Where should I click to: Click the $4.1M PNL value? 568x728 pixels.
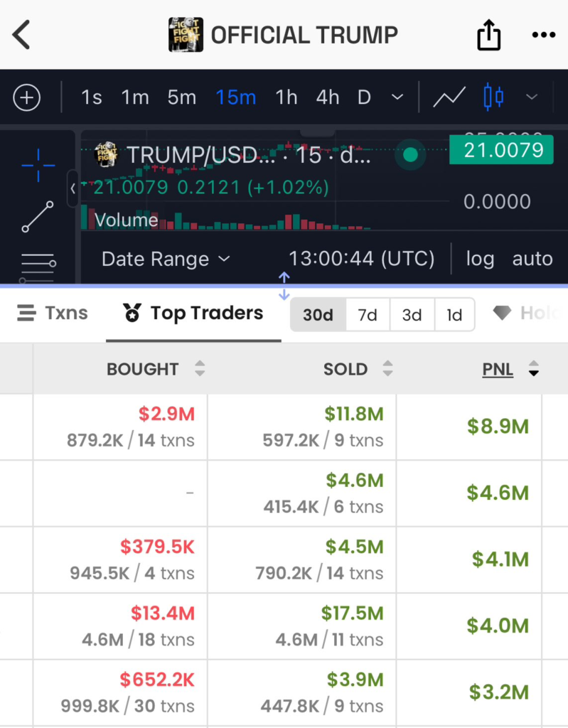coord(500,560)
